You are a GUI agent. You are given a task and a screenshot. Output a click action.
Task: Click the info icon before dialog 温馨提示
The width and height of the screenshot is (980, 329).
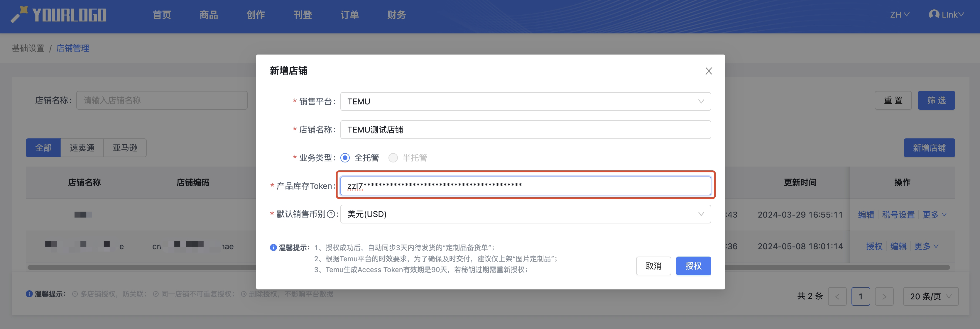tap(273, 247)
